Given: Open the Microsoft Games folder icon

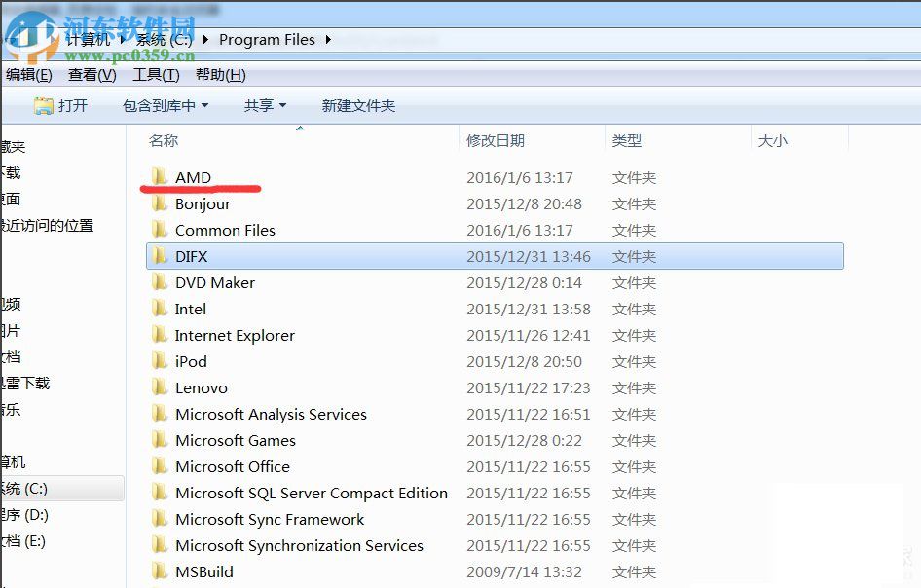Looking at the screenshot, I should click(160, 440).
